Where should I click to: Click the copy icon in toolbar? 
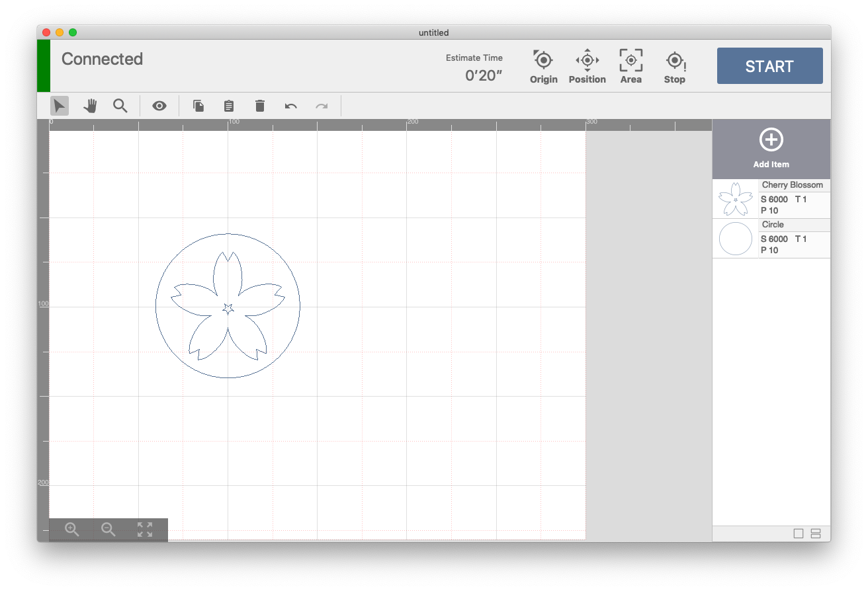click(198, 106)
